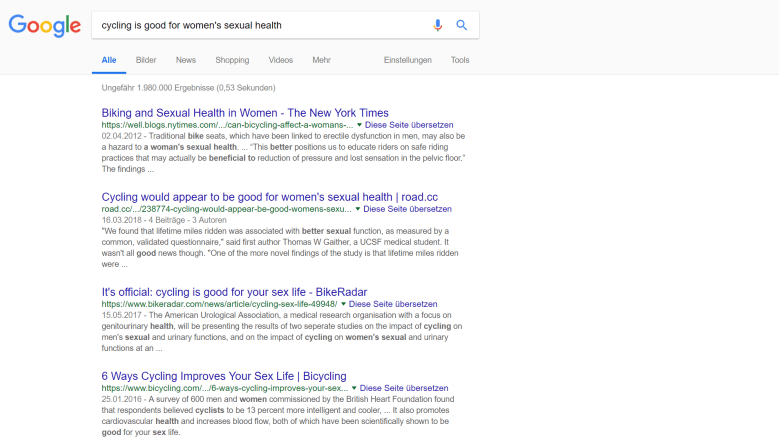Expand the dropdown arrow beside the road.cc URL

(x=357, y=209)
